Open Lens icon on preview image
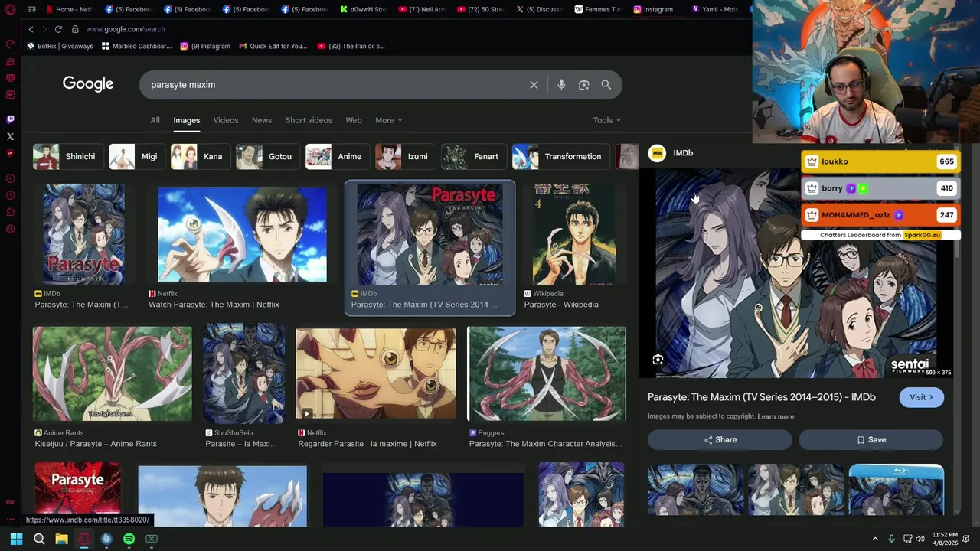Image resolution: width=980 pixels, height=551 pixels. 658,360
